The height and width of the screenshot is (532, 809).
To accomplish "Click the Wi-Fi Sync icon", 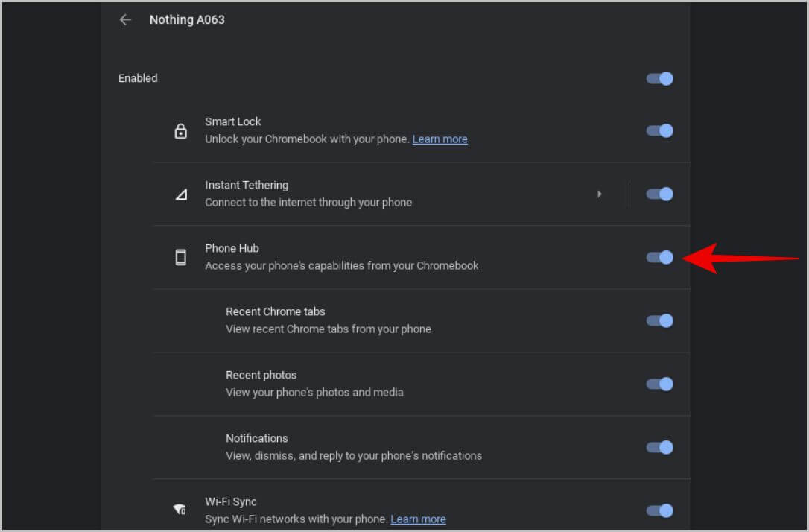I will tap(180, 510).
